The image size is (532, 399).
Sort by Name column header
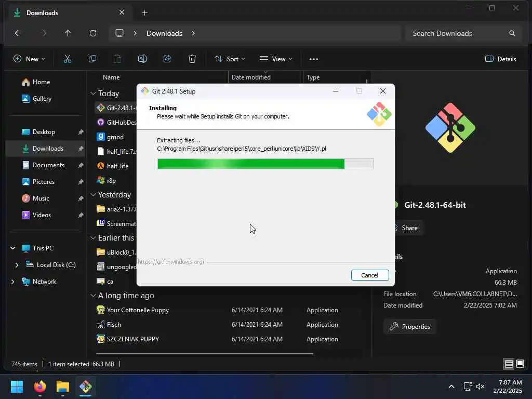tap(111, 77)
